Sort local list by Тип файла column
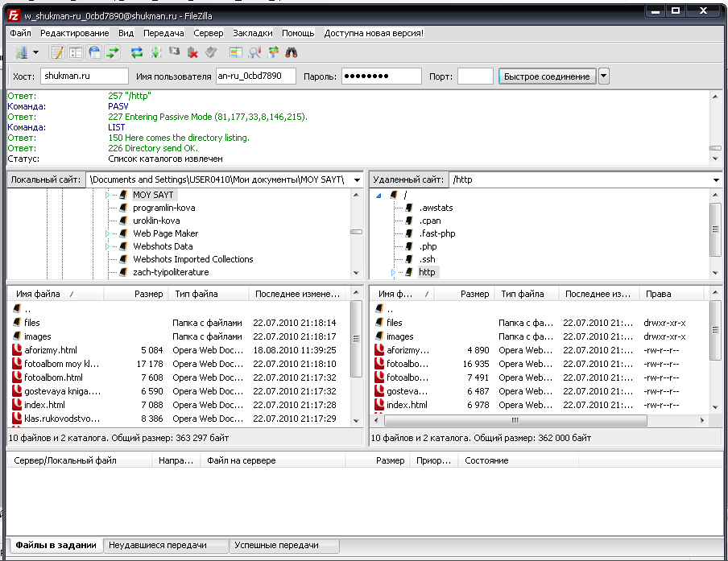The height and width of the screenshot is (561, 728). tap(208, 294)
